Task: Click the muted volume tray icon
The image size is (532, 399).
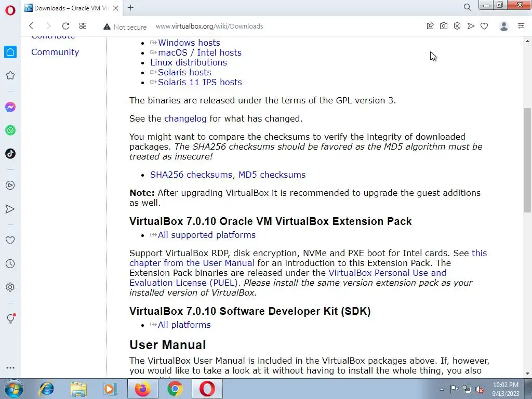Action: (480, 390)
